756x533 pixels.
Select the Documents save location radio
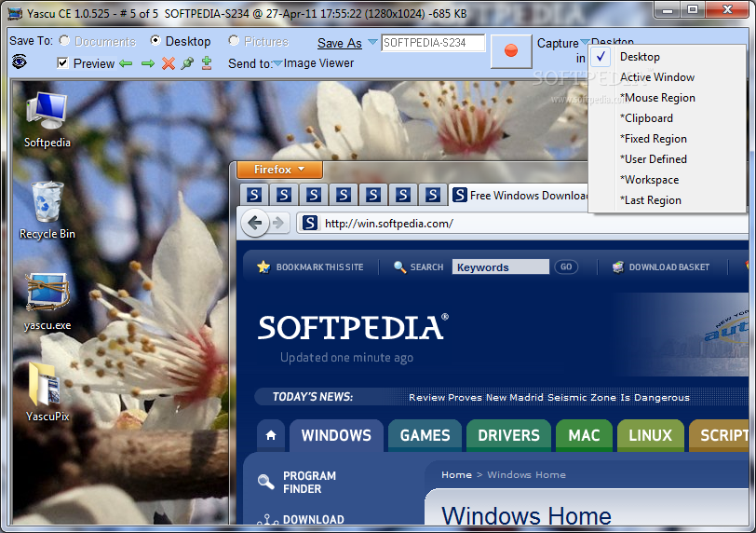(64, 40)
